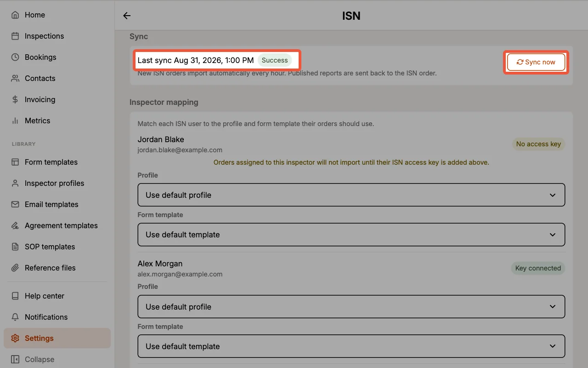Click the Collapse sidebar panel icon
The height and width of the screenshot is (368, 588).
(x=15, y=359)
